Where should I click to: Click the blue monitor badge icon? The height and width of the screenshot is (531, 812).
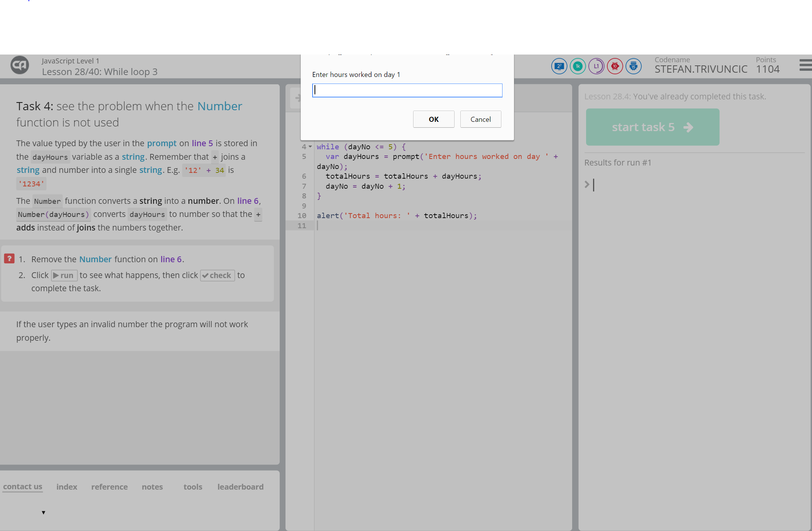click(559, 66)
